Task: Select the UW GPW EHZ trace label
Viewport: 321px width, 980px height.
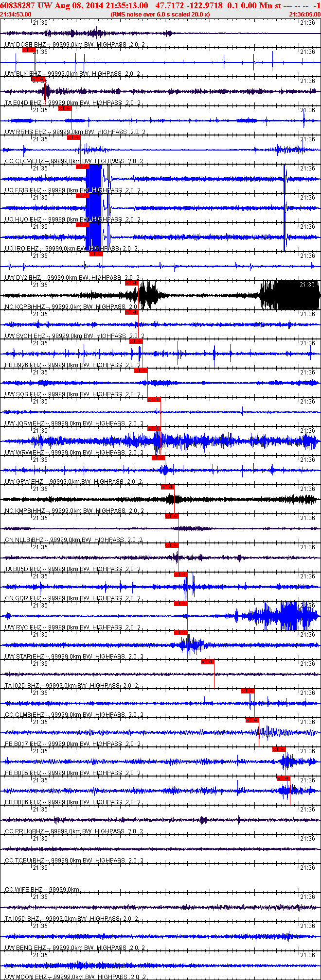Action: pyautogui.click(x=73, y=482)
